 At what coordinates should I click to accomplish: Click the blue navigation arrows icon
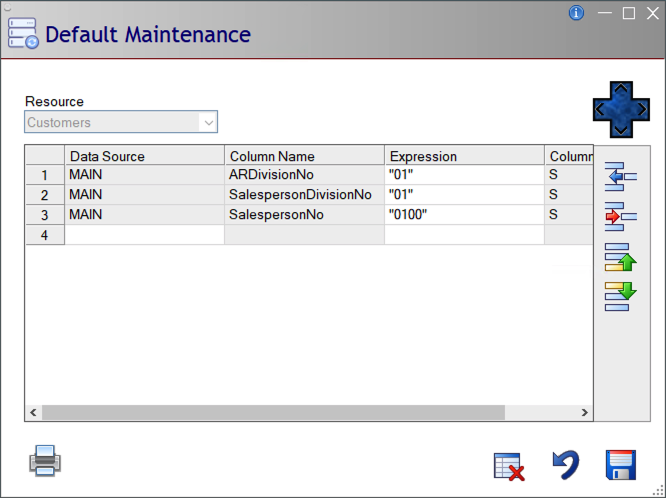click(621, 109)
